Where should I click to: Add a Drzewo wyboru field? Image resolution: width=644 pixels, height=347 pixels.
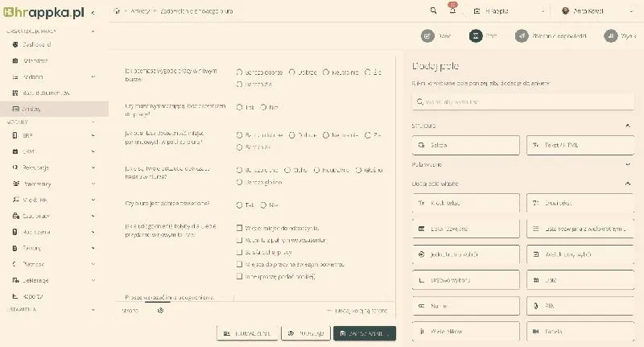click(x=466, y=280)
